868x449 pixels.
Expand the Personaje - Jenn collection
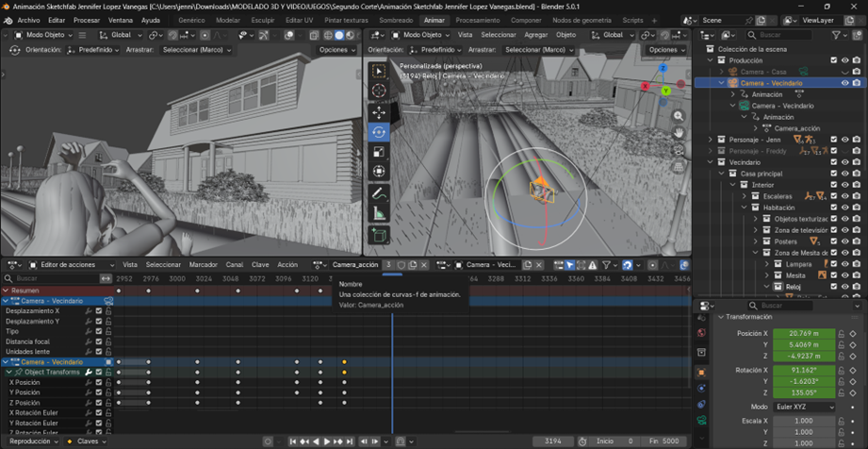(712, 140)
